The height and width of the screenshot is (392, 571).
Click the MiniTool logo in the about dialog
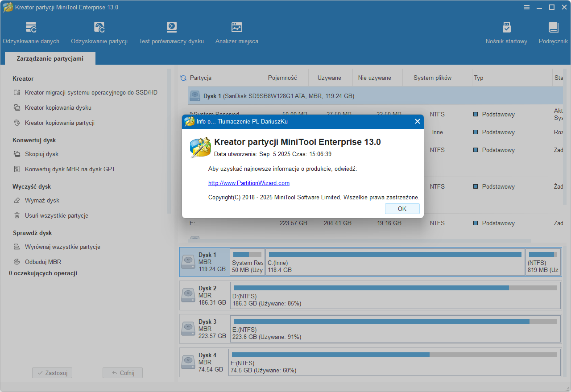pos(200,147)
